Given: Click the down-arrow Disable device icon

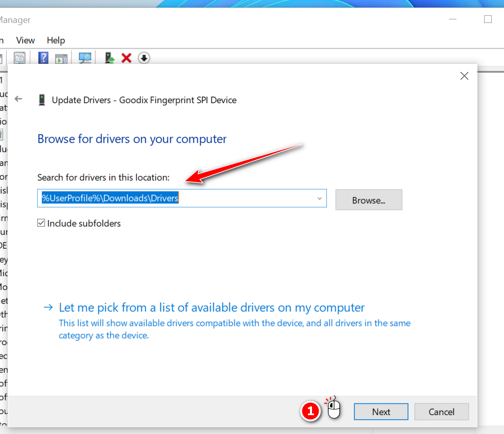Looking at the screenshot, I should coord(144,58).
